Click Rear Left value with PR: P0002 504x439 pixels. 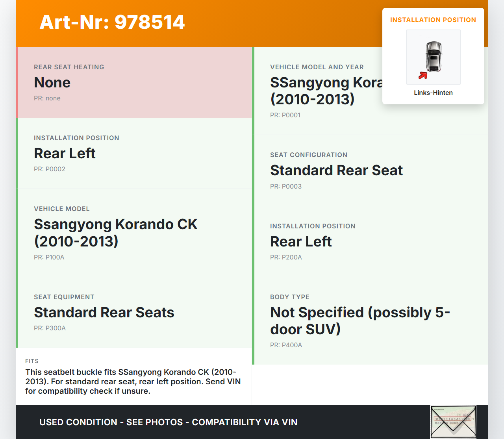[65, 153]
